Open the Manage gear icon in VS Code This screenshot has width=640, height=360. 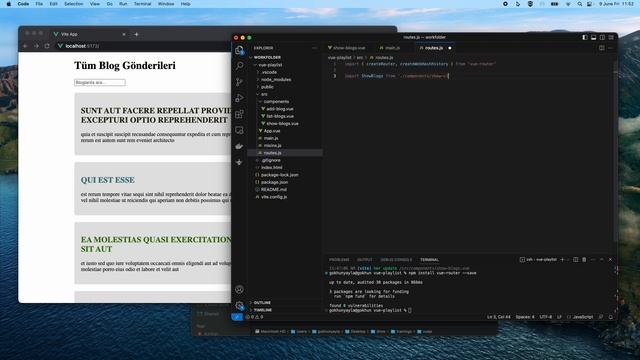(x=239, y=305)
